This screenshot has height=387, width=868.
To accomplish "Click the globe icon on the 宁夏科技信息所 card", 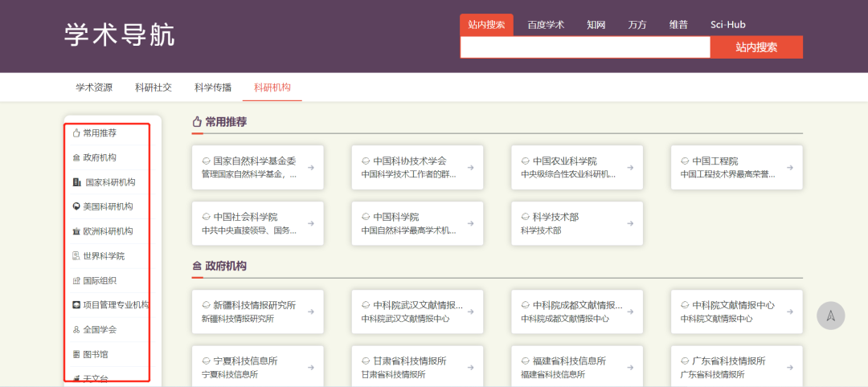I will click(206, 361).
